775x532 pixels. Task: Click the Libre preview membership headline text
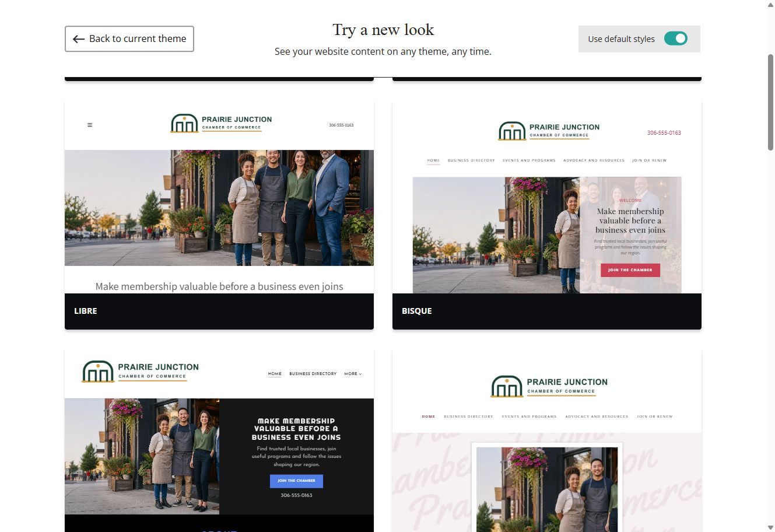pos(219,286)
